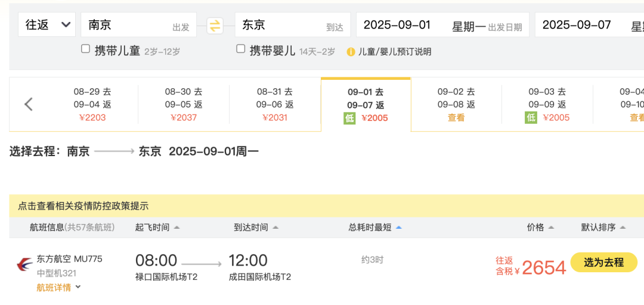644x305 pixels.
Task: Swap departure and arrival cities icon
Action: point(215,26)
